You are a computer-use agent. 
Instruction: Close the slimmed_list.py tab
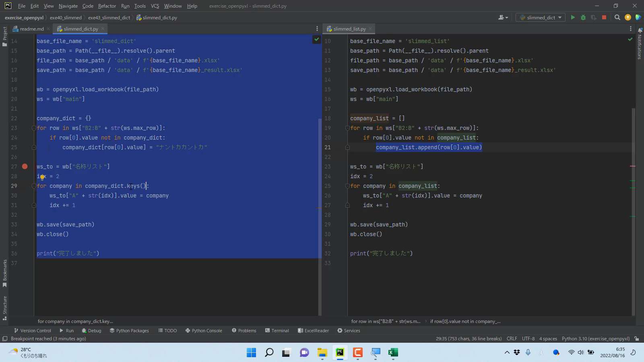click(x=370, y=29)
